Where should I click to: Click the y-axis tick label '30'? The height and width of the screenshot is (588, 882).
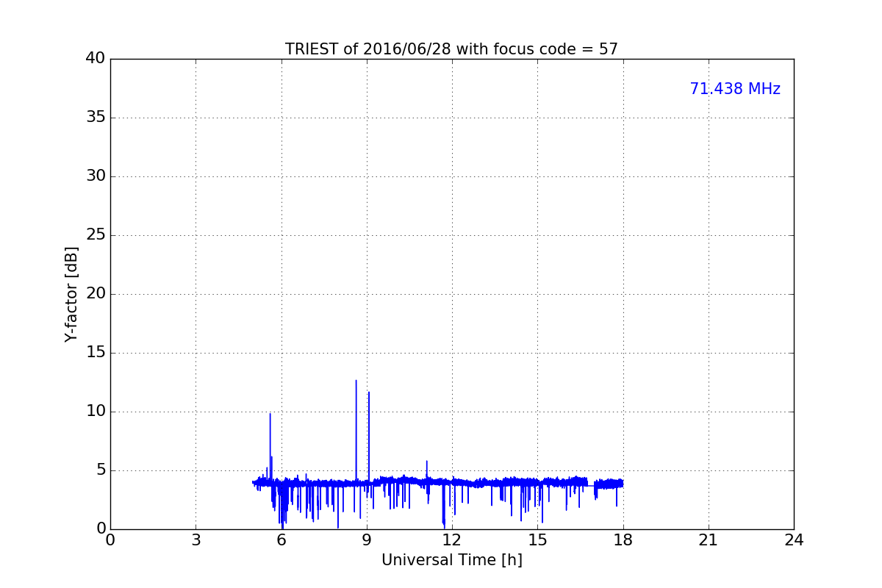96,176
